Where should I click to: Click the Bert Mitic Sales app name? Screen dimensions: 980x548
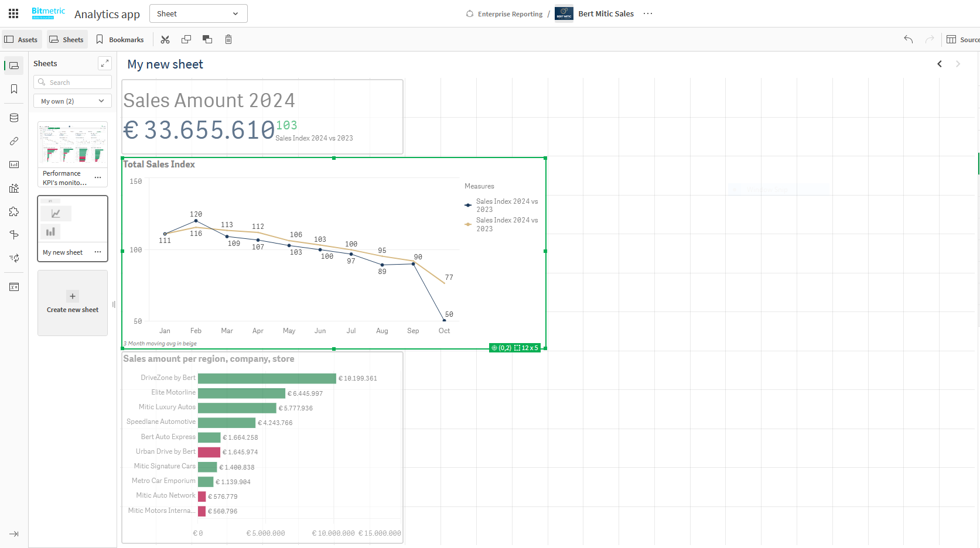click(606, 13)
